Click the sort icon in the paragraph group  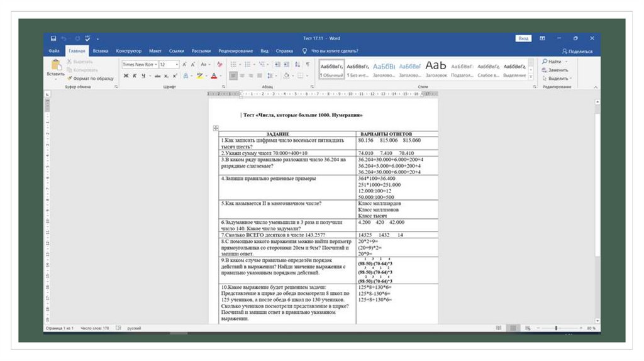[297, 64]
